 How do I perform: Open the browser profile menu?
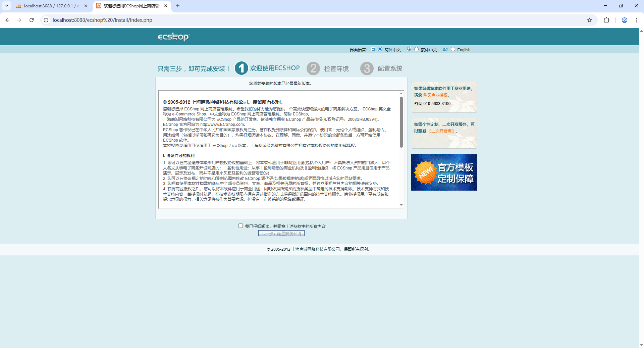click(625, 20)
